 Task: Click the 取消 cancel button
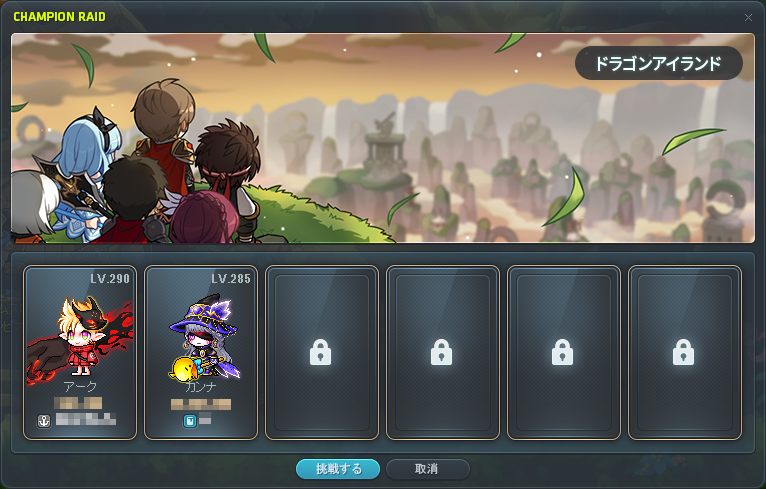427,469
